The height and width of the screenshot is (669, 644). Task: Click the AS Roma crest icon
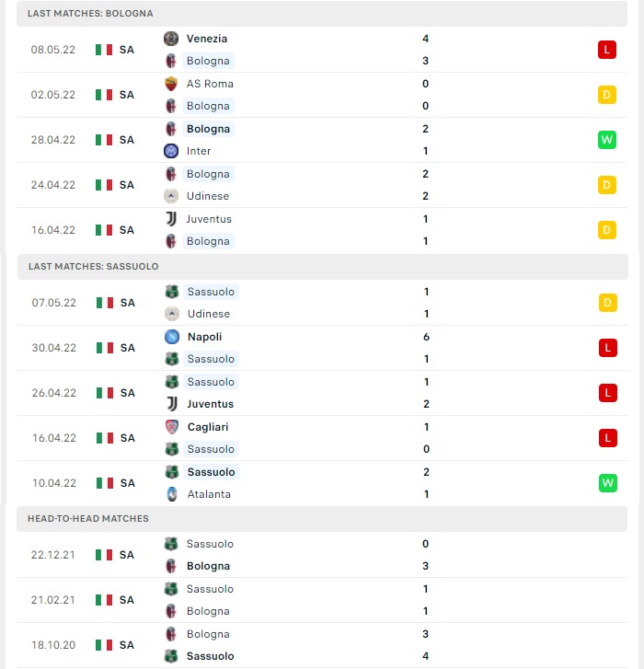coord(171,84)
